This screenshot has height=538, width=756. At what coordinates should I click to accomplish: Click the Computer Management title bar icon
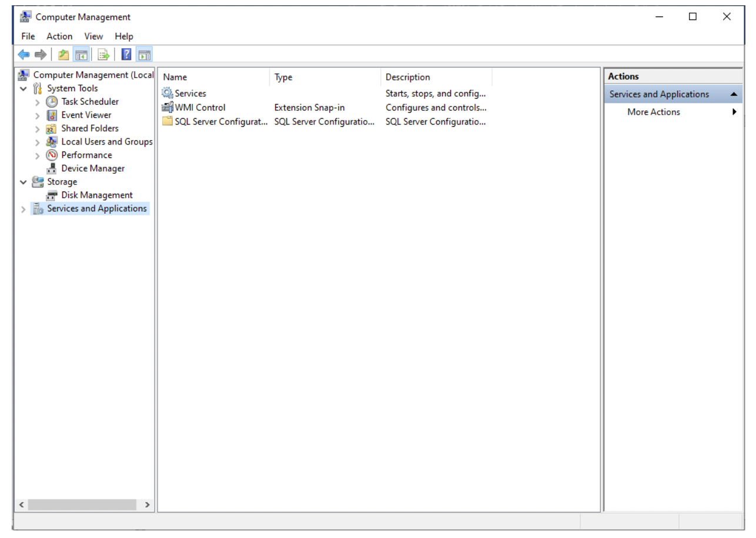coord(25,17)
